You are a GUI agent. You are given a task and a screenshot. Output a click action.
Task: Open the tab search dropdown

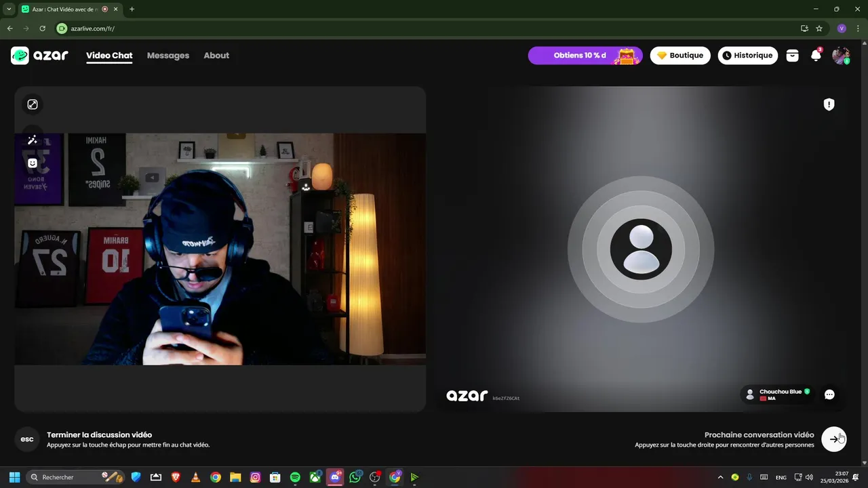(9, 9)
